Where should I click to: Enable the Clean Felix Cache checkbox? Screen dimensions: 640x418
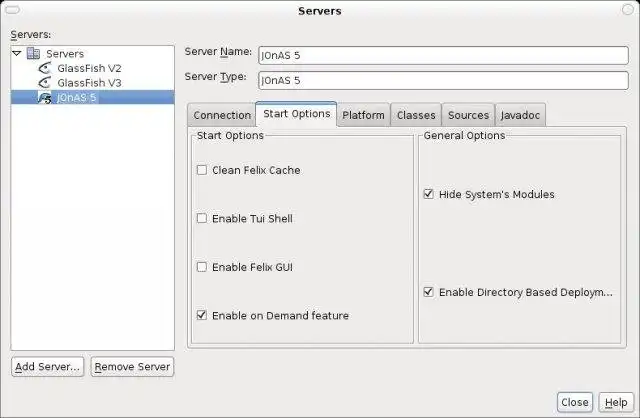click(x=202, y=170)
